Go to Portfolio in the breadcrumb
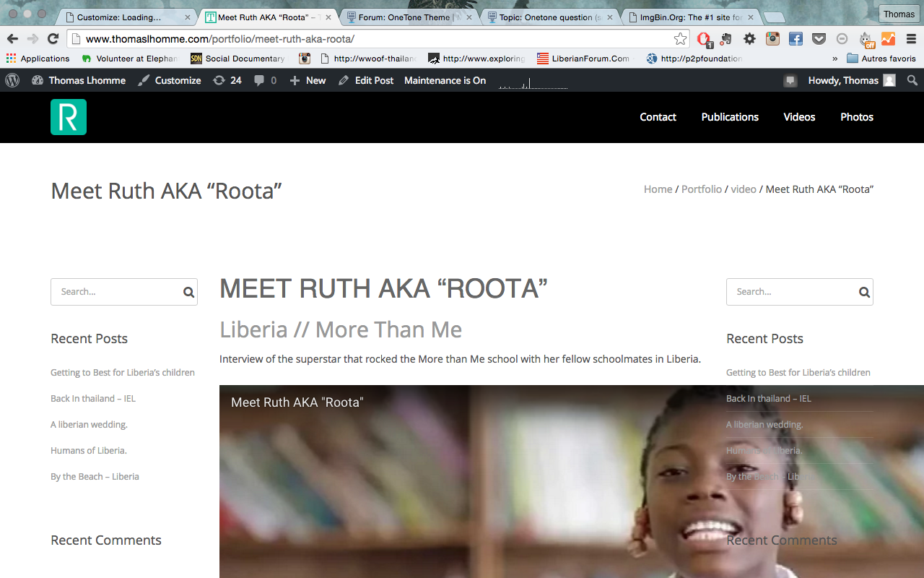Screen dimensions: 924x578 [x=702, y=189]
